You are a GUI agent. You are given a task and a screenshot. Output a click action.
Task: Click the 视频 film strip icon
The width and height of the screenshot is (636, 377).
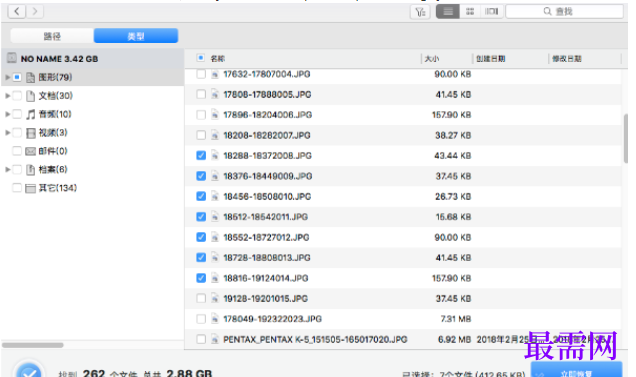coord(30,133)
